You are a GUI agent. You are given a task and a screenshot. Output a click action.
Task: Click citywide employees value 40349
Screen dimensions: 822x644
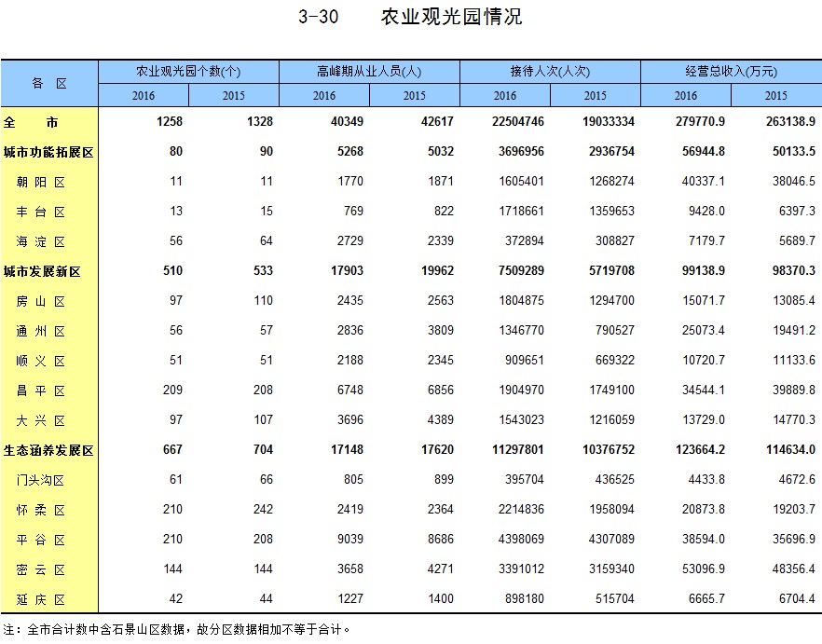[347, 122]
